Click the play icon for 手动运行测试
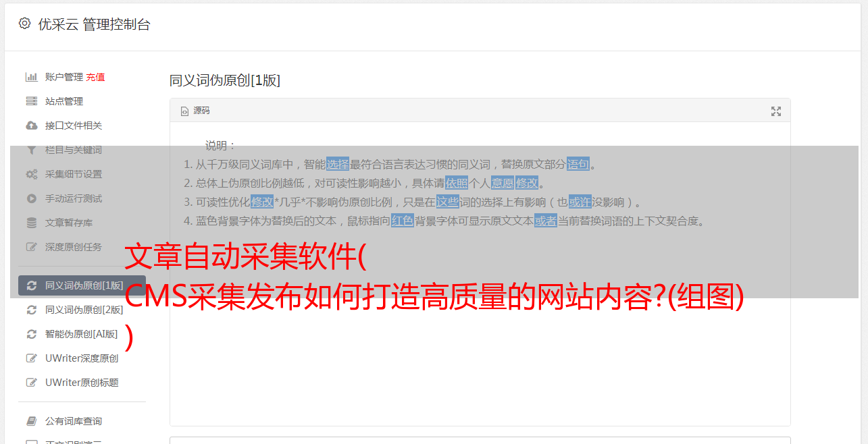868x444 pixels. pos(31,198)
